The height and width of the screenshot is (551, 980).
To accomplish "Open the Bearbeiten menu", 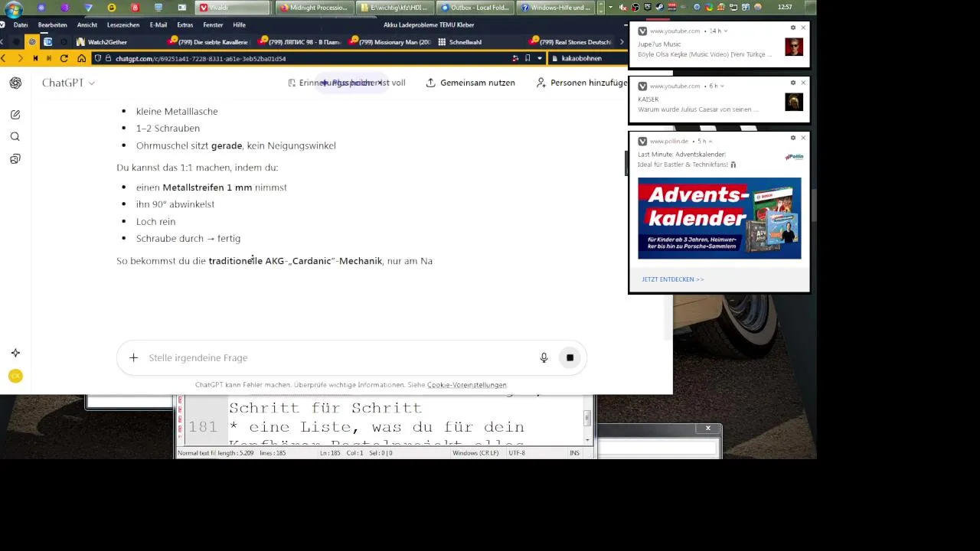I will point(53,25).
